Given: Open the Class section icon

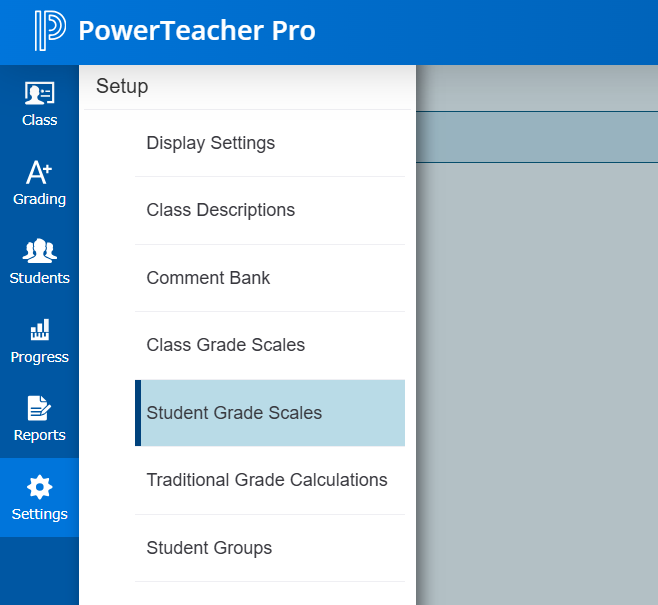Looking at the screenshot, I should point(39,94).
